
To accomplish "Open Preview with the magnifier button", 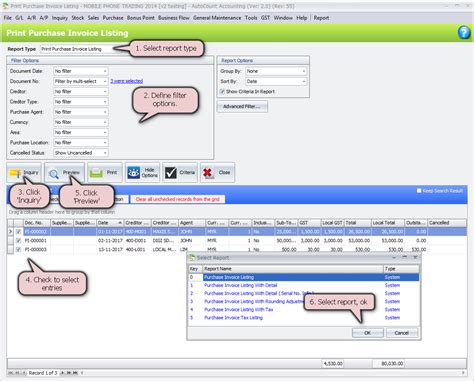I will (65, 172).
